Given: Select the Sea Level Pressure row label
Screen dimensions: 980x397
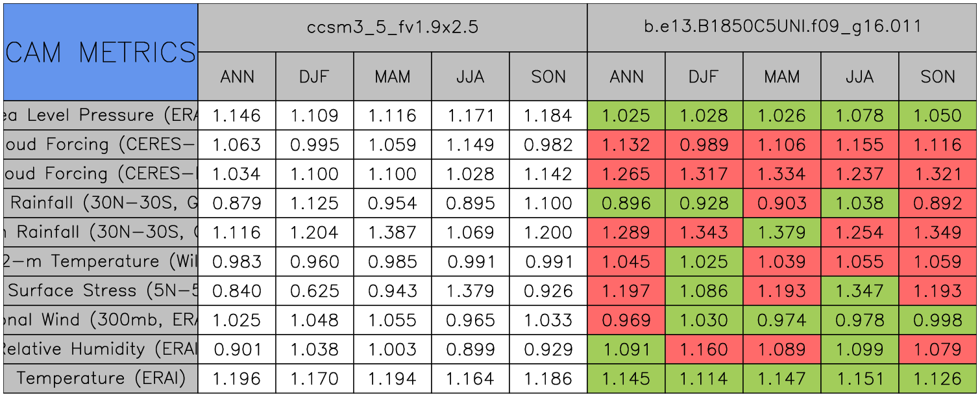Looking at the screenshot, I should tap(101, 116).
